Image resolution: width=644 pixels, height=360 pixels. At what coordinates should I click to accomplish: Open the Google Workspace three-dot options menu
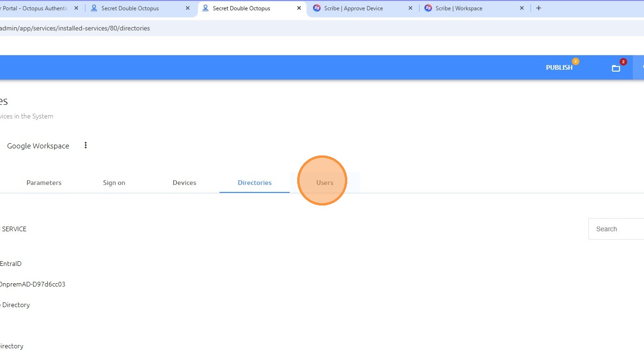(86, 146)
